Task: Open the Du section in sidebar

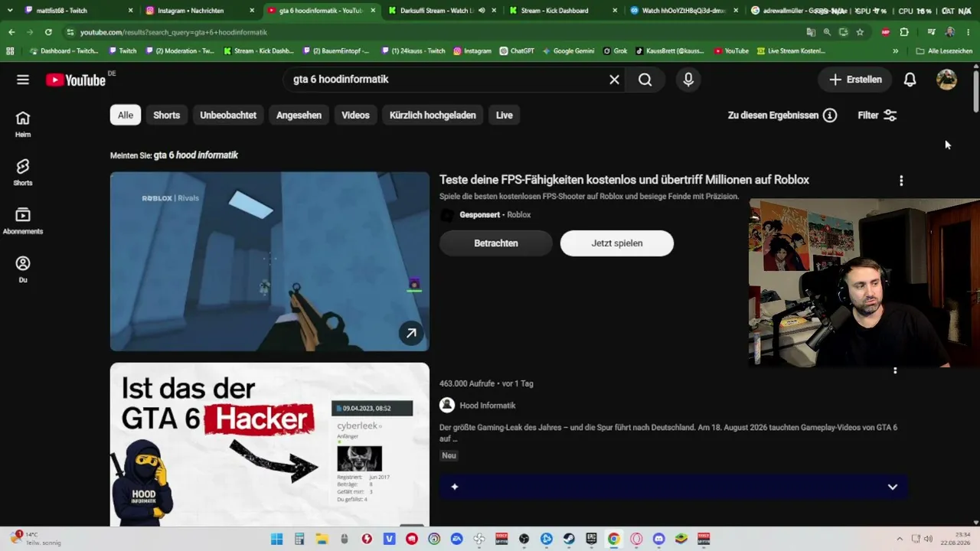Action: coord(23,269)
